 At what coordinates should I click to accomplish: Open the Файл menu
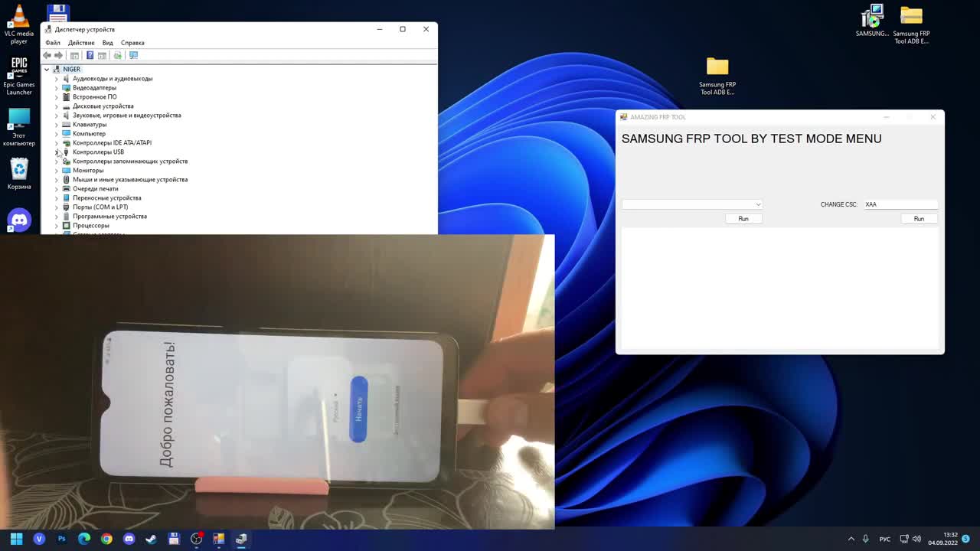click(53, 43)
